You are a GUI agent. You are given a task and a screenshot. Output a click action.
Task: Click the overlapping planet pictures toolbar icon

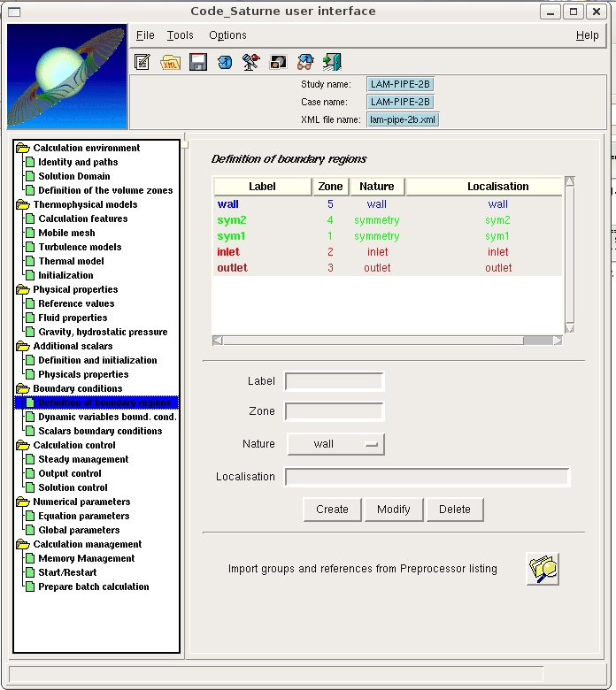pos(278,62)
